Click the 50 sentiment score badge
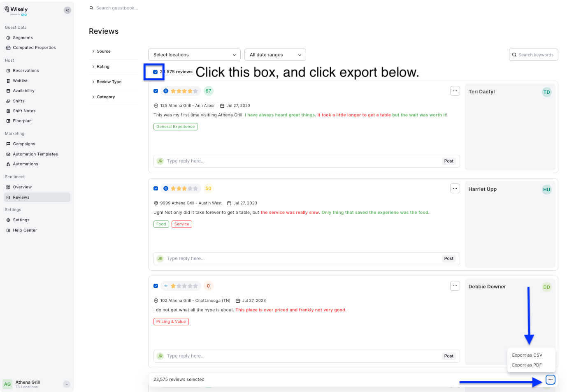The image size is (567, 392). tap(209, 188)
